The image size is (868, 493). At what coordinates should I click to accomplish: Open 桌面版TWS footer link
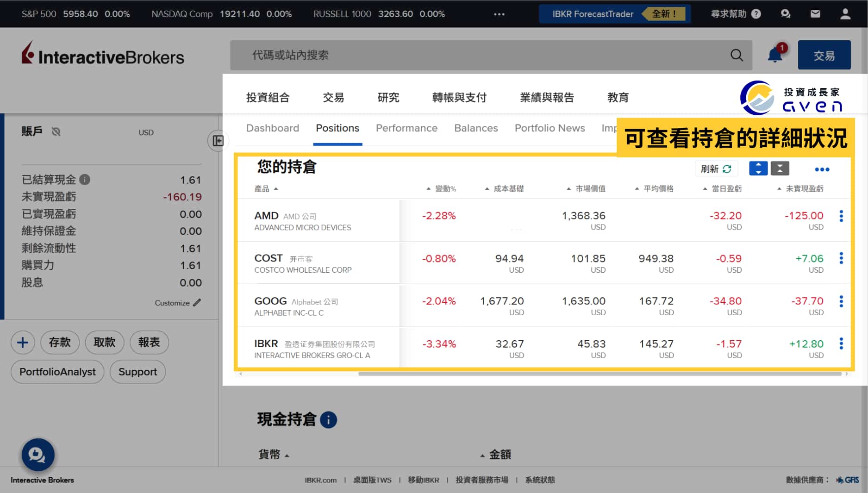[x=372, y=480]
